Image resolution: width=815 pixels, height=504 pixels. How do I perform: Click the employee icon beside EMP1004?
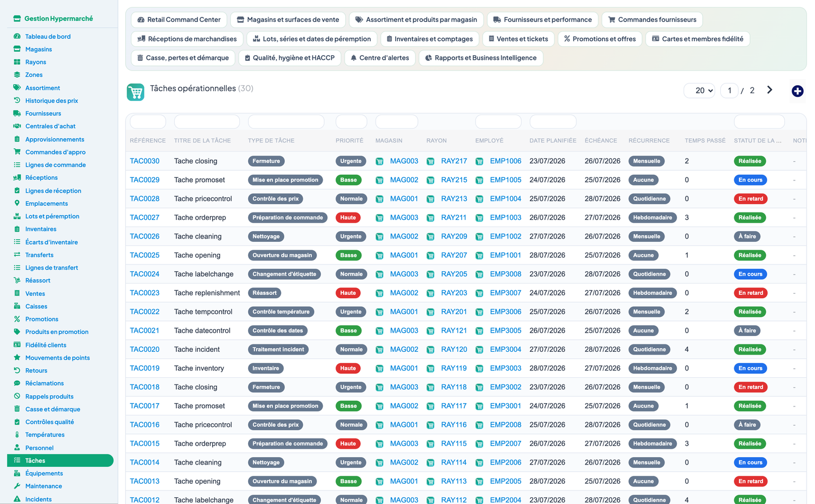[479, 199]
